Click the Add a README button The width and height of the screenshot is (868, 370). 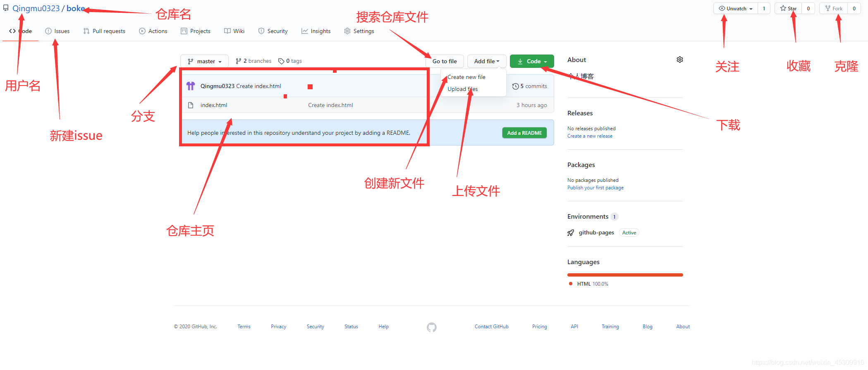tap(524, 133)
